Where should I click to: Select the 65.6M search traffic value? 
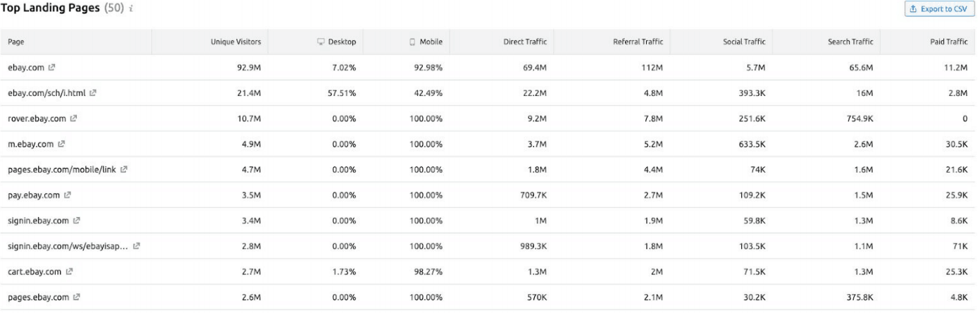(x=862, y=68)
